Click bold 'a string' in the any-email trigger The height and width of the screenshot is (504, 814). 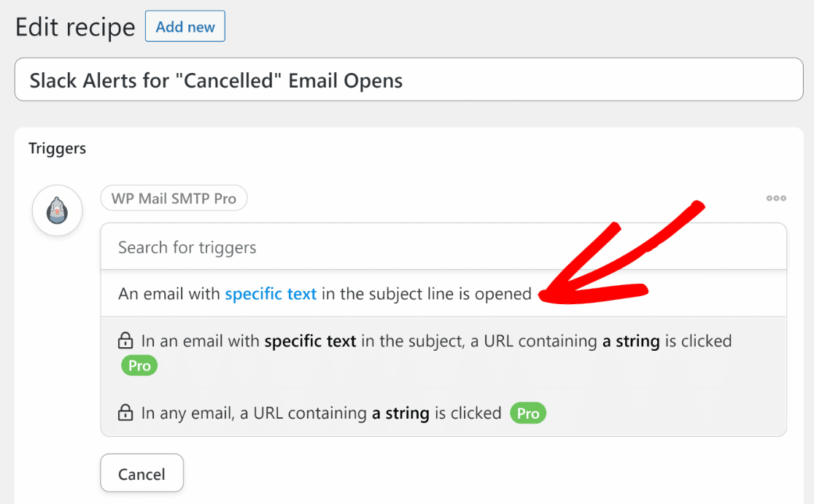(x=400, y=413)
